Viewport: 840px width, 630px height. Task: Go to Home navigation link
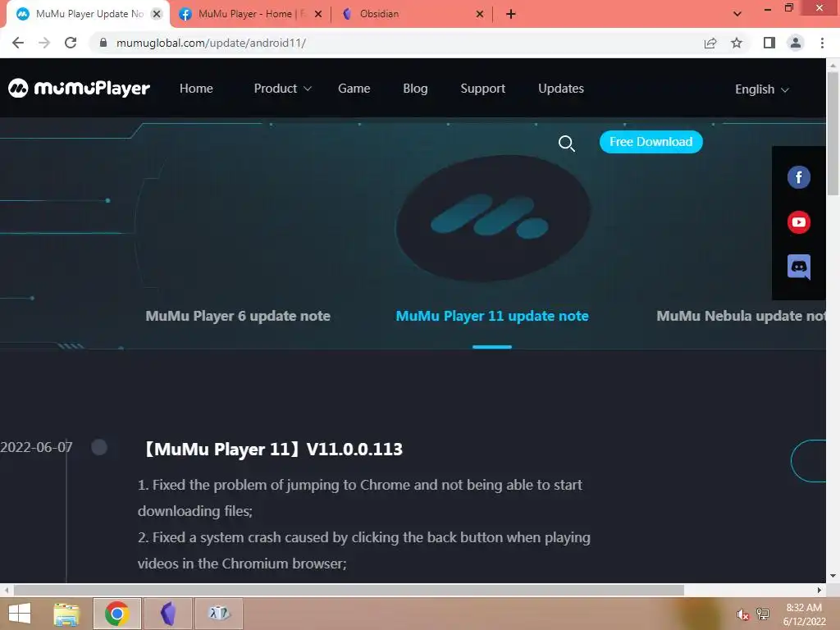(x=196, y=89)
